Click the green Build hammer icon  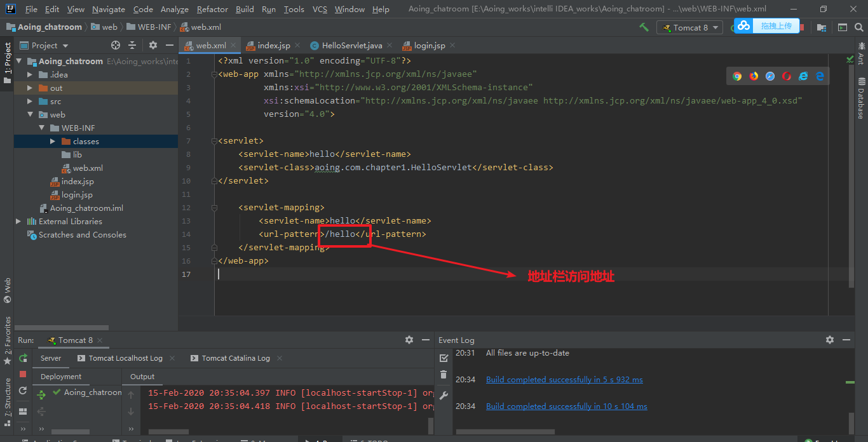tap(644, 27)
